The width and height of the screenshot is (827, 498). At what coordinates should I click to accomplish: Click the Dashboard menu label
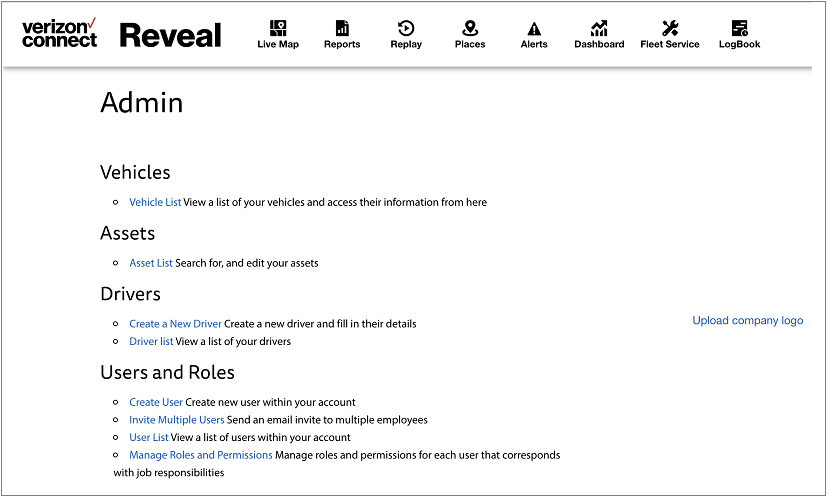[599, 45]
